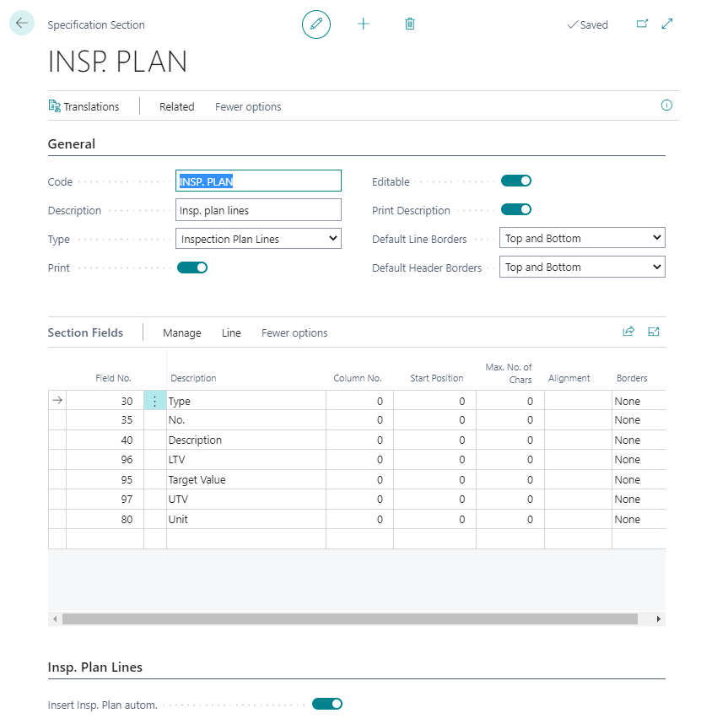Click the Description input field
Screen dimensions: 728x724
[258, 210]
